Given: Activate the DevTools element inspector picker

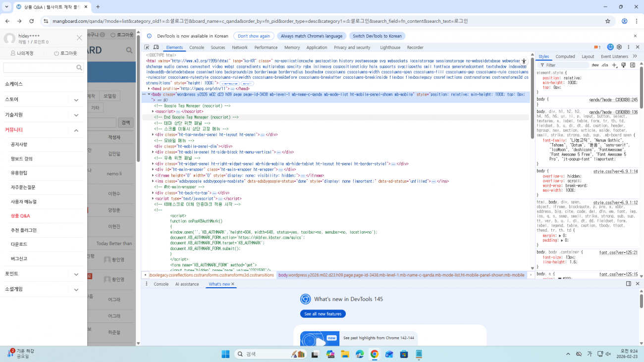Looking at the screenshot, I should click(147, 48).
